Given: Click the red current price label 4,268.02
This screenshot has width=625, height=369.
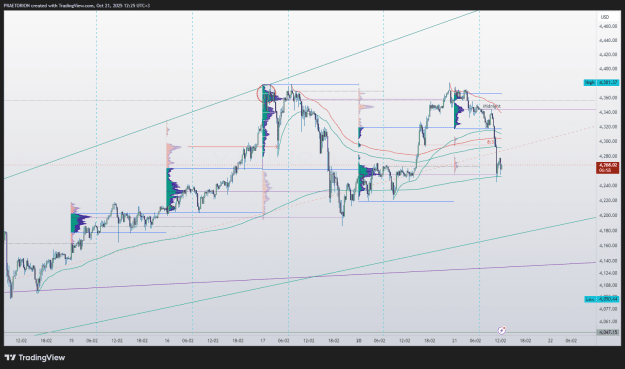Looking at the screenshot, I should click(x=607, y=167).
